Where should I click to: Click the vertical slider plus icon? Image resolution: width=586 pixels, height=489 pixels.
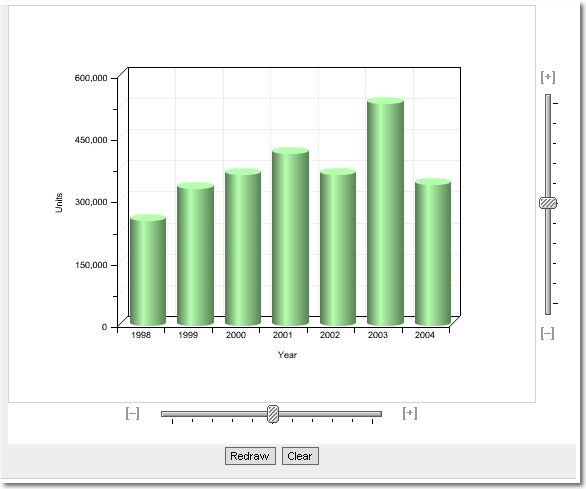[548, 77]
